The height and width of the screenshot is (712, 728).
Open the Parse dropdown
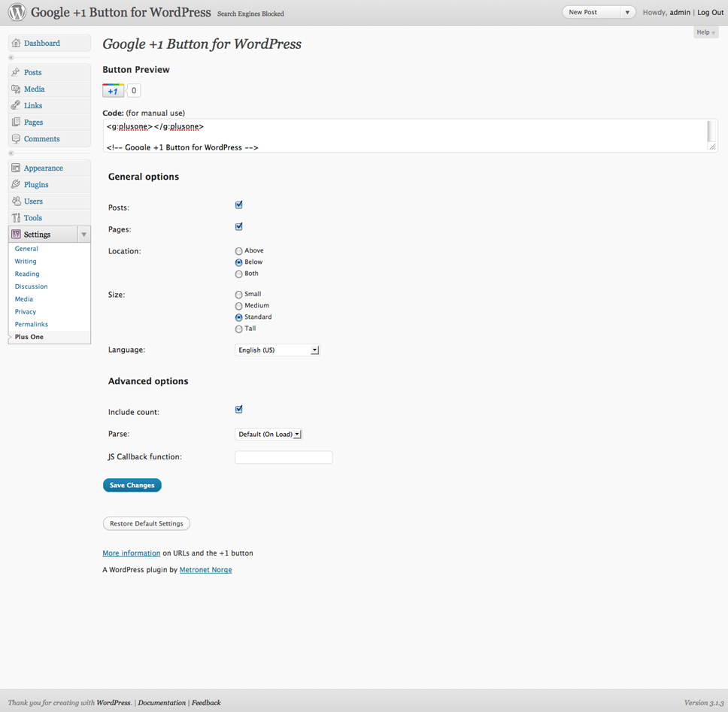pyautogui.click(x=268, y=435)
